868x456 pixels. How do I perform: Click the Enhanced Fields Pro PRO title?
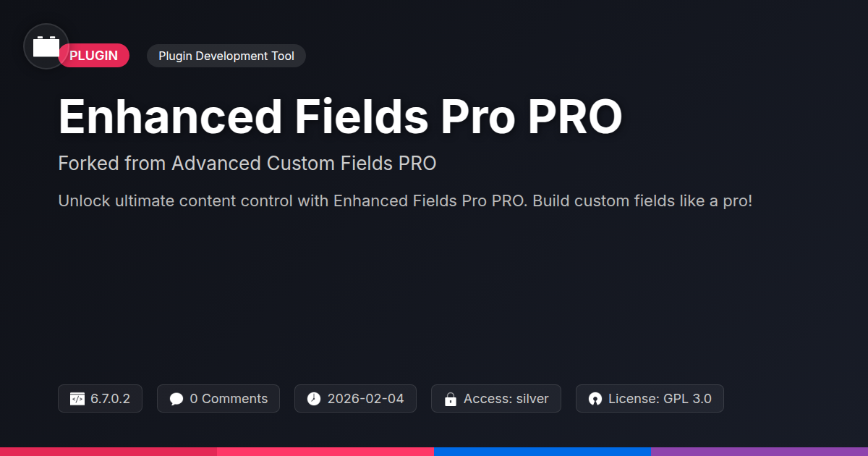click(x=340, y=117)
